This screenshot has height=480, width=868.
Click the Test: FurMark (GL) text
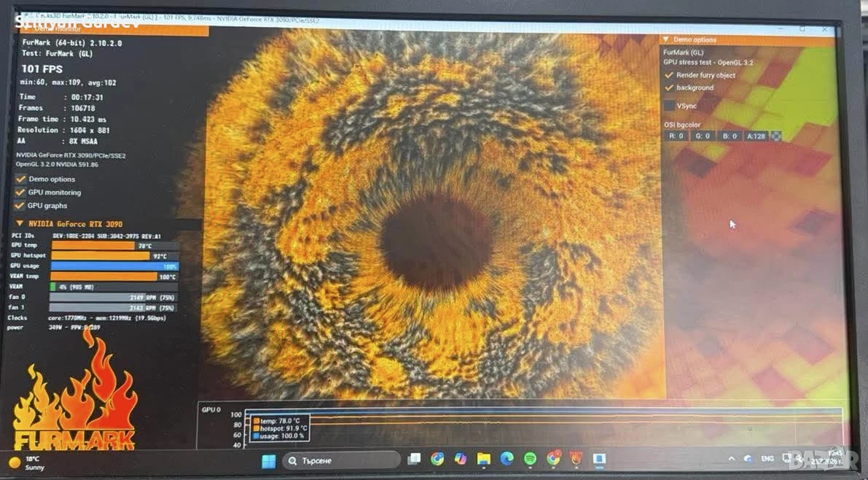click(x=58, y=54)
